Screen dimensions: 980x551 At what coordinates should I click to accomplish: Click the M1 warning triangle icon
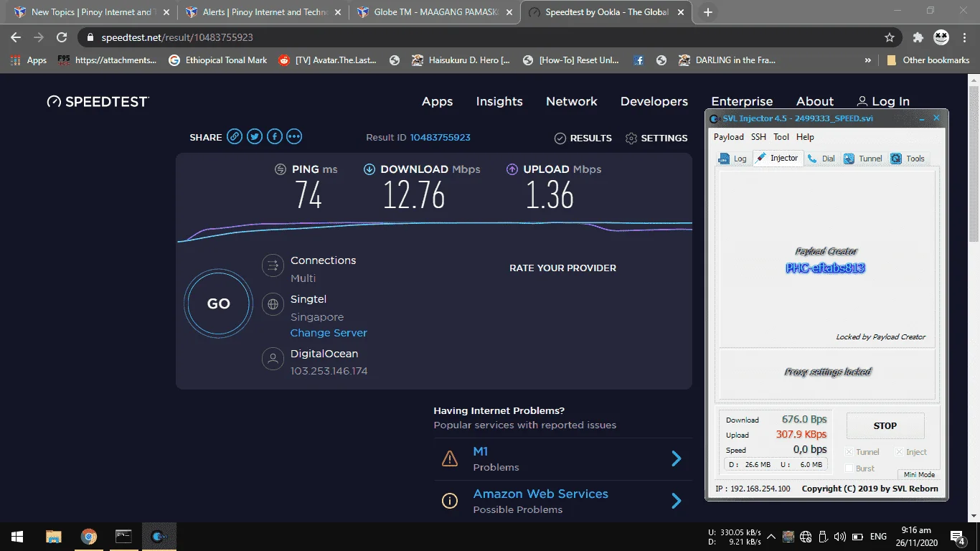click(x=450, y=458)
